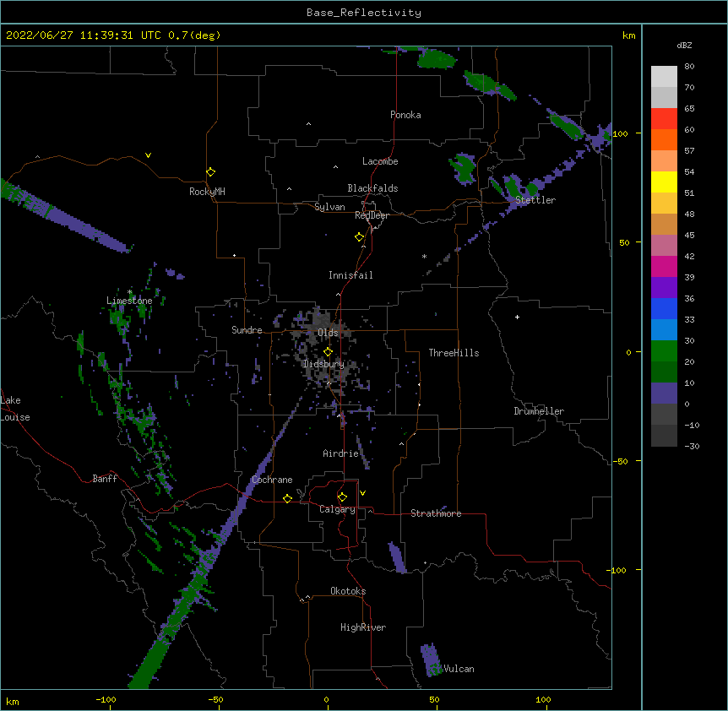
Task: Click the Stettler city label
Action: [535, 200]
